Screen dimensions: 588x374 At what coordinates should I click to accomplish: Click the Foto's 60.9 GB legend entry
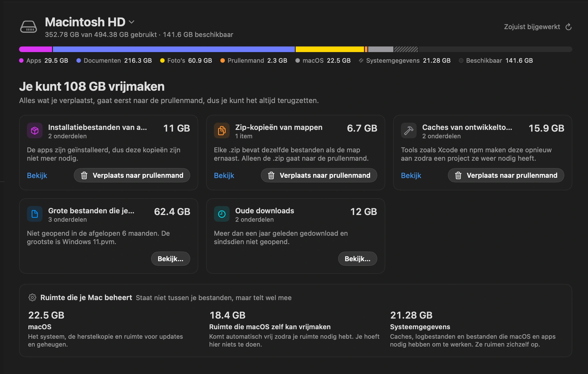tap(186, 60)
